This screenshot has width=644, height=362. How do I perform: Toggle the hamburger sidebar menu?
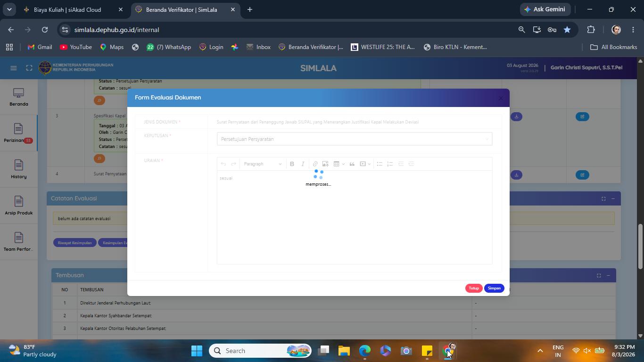pos(14,68)
